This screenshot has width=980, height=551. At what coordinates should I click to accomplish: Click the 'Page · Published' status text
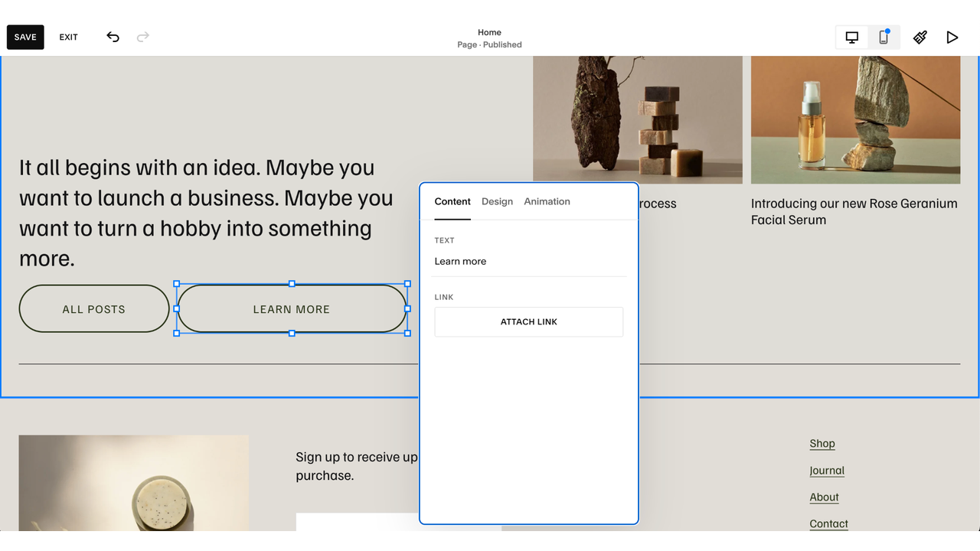[489, 45]
